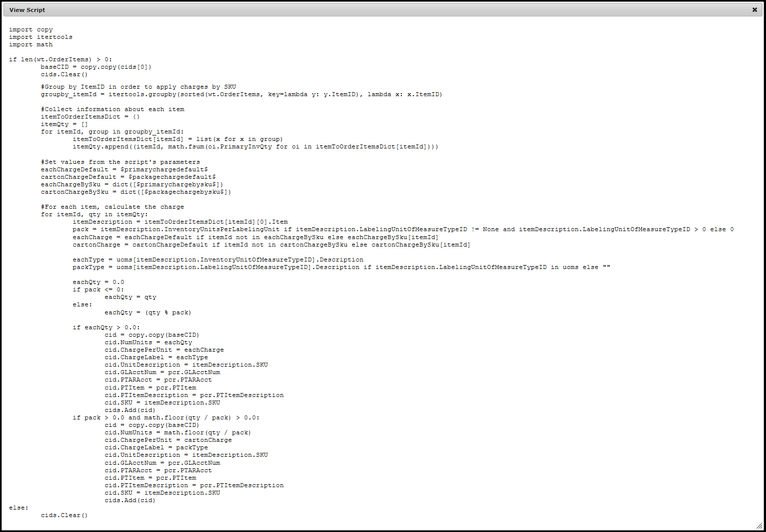Screen dimensions: 766x532
Task: Click the 'baseCID = copy.copy(cids[0])' line
Action: point(96,67)
